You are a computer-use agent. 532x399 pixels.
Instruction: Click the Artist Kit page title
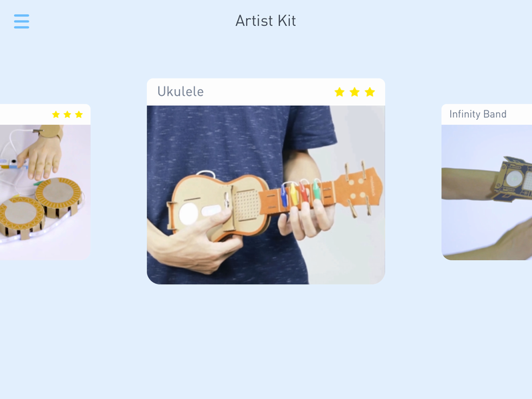coord(265,21)
